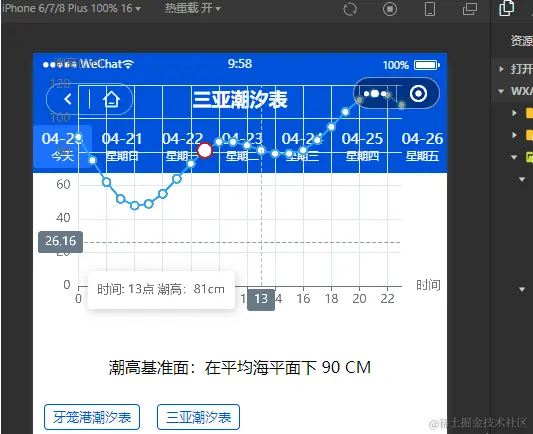Tap the back arrow in the mini program header
The height and width of the screenshot is (434, 533).
(x=68, y=99)
